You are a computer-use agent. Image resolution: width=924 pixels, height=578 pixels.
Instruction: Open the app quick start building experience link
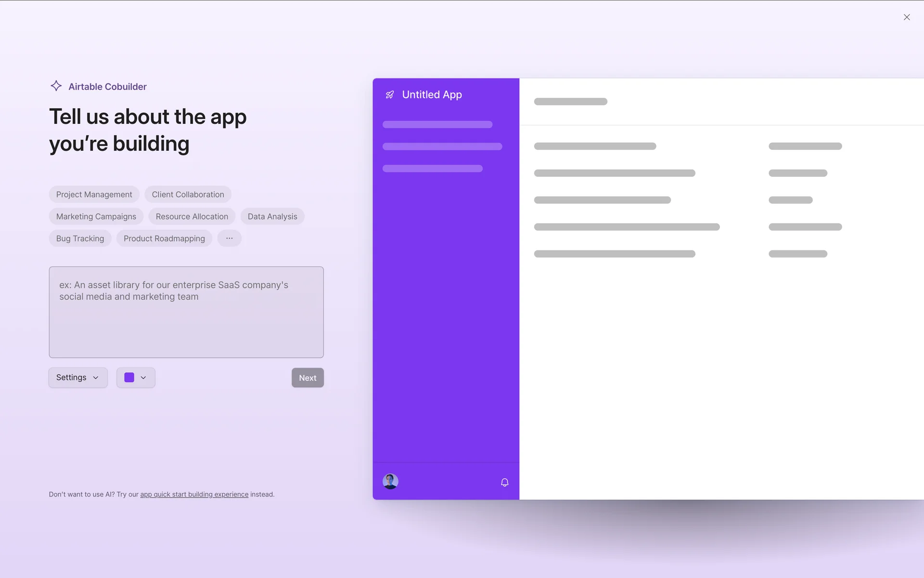pyautogui.click(x=194, y=494)
